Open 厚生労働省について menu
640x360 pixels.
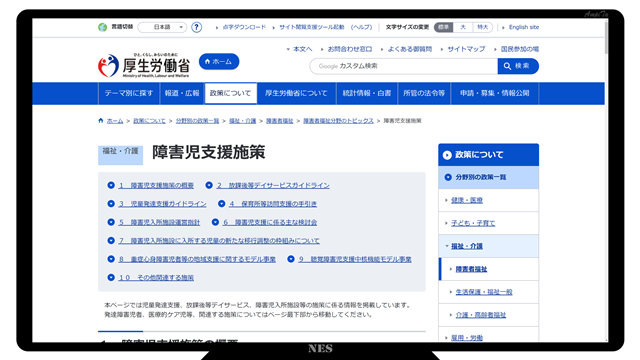296,93
